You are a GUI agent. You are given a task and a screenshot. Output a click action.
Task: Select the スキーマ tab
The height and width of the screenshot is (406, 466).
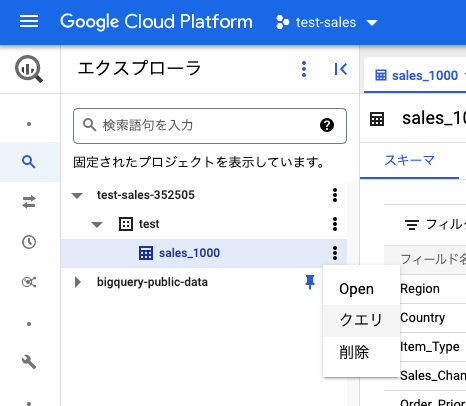[410, 161]
